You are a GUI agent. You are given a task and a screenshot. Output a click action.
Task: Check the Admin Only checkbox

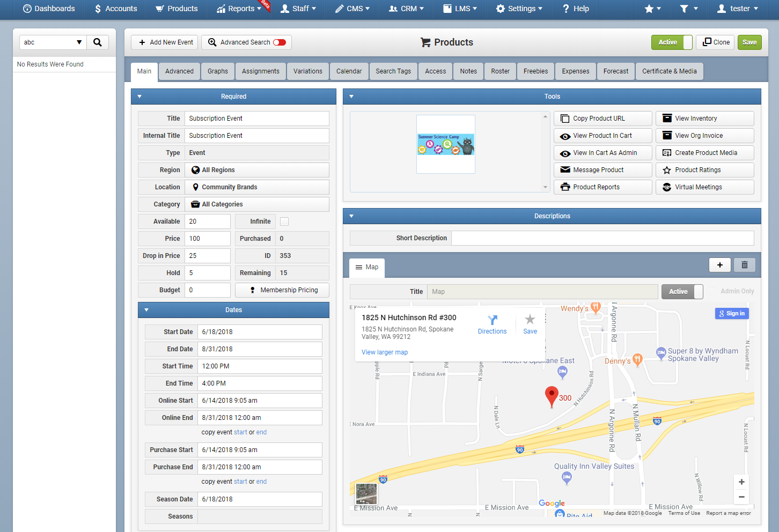[712, 291]
